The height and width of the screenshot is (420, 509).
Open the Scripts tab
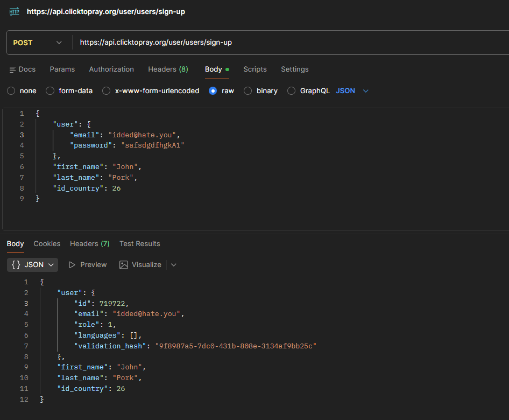point(255,69)
